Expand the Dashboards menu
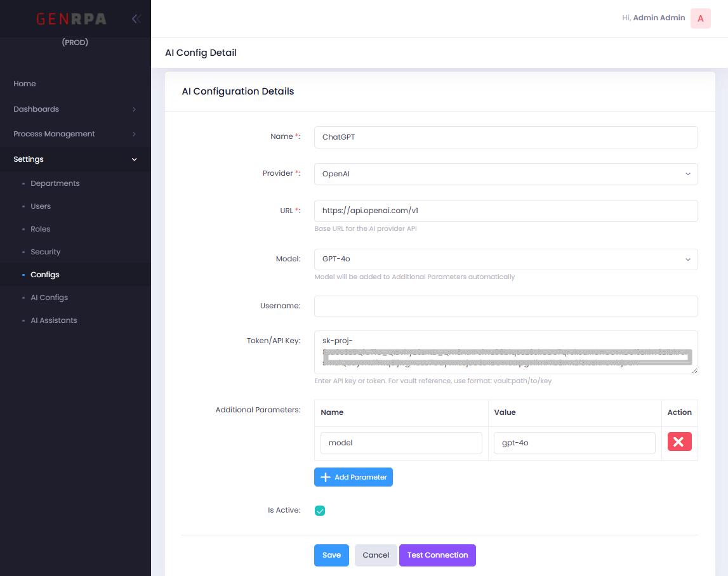The width and height of the screenshot is (728, 576). click(75, 109)
